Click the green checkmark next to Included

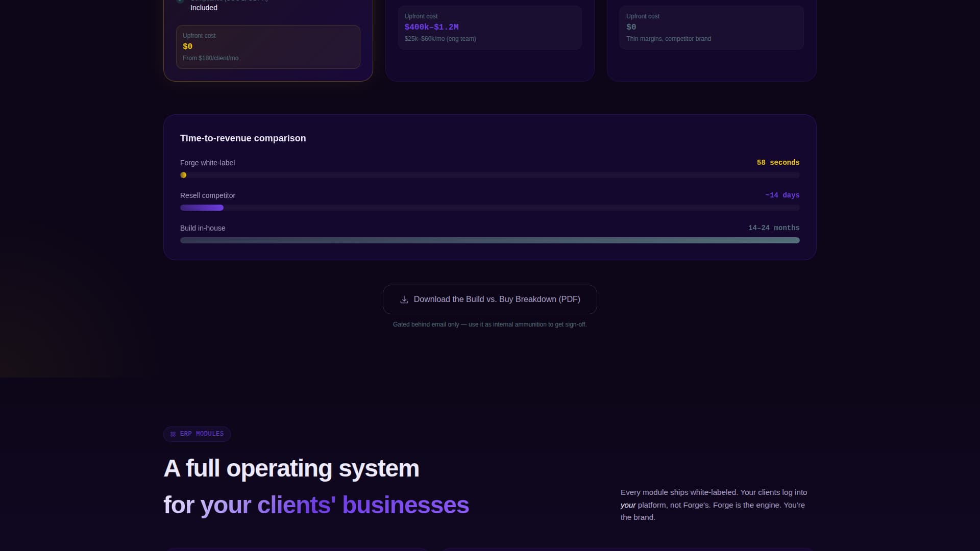click(x=180, y=1)
